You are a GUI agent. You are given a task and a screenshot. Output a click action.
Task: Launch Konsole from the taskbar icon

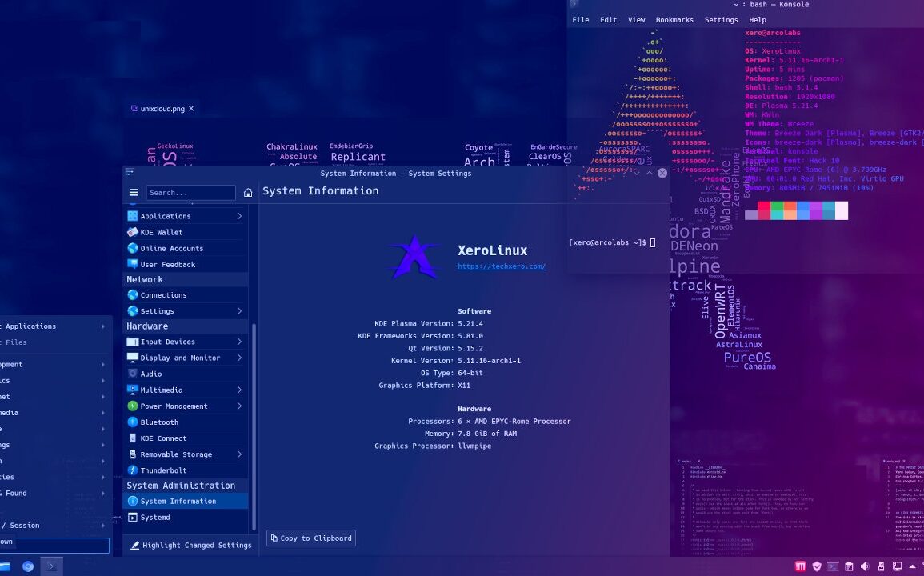(51, 566)
